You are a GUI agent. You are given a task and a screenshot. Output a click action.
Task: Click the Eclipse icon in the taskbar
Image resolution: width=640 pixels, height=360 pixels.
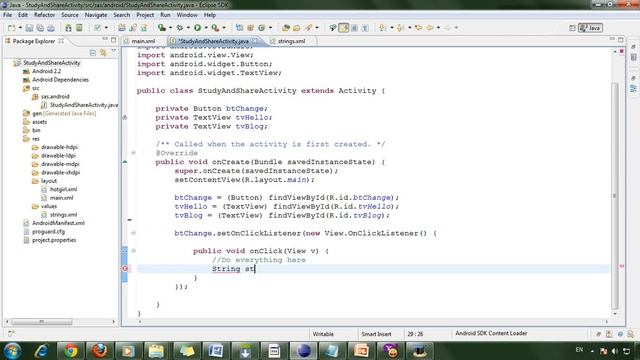click(303, 351)
